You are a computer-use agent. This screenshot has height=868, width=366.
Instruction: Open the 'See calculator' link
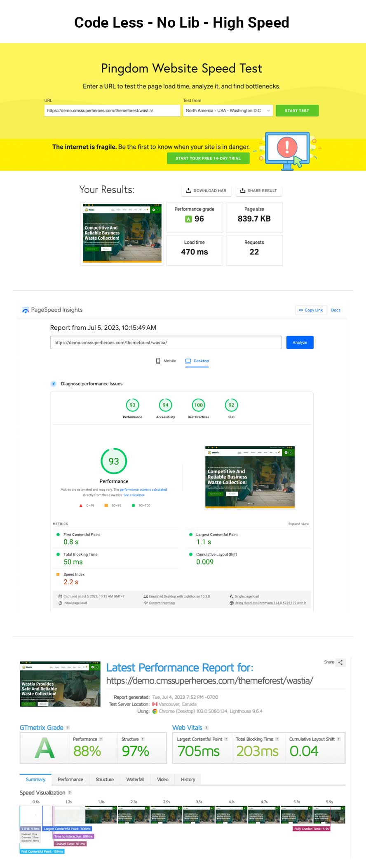click(134, 495)
